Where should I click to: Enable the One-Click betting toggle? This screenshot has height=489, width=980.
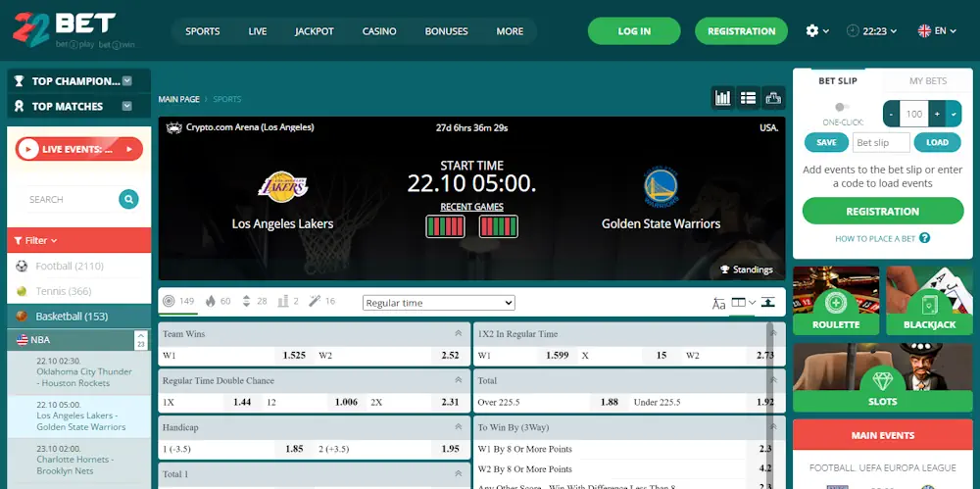(x=840, y=107)
